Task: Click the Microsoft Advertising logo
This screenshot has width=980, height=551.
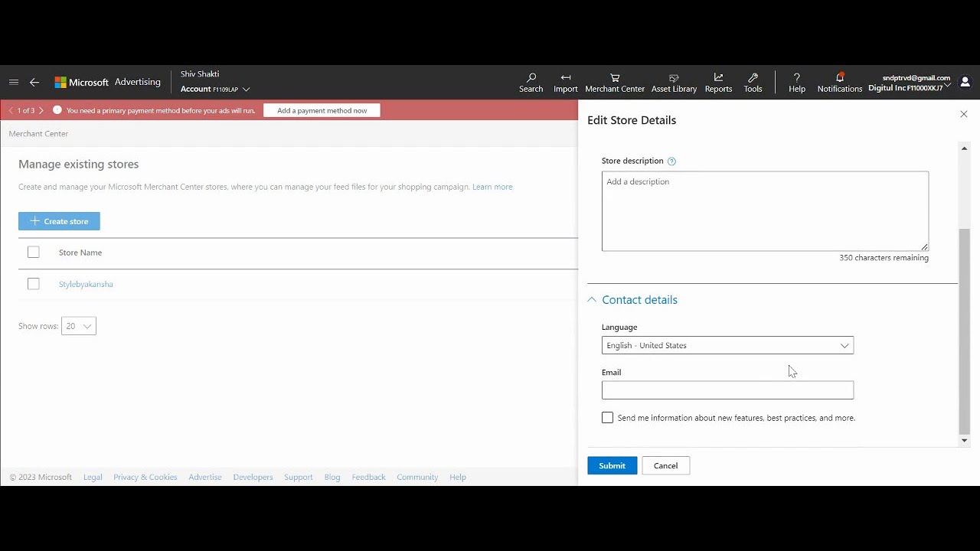Action: pos(107,82)
